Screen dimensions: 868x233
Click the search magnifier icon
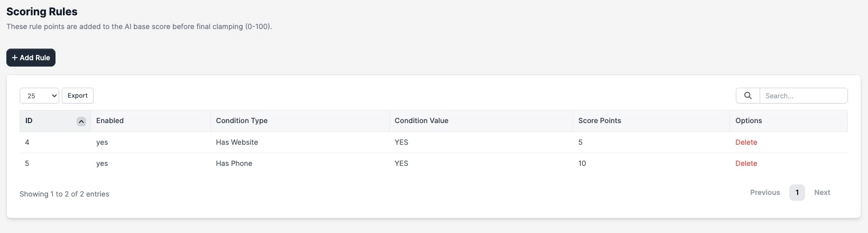pyautogui.click(x=747, y=96)
